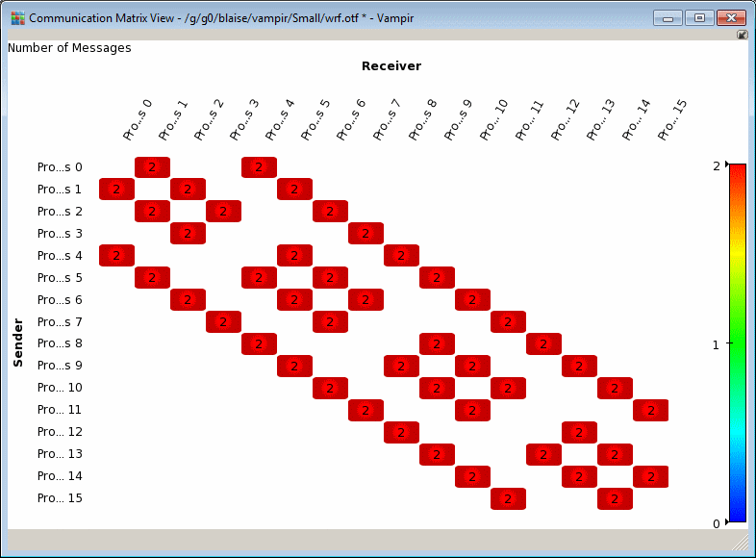Click cell sender 4 to receiver 0

pyautogui.click(x=116, y=256)
